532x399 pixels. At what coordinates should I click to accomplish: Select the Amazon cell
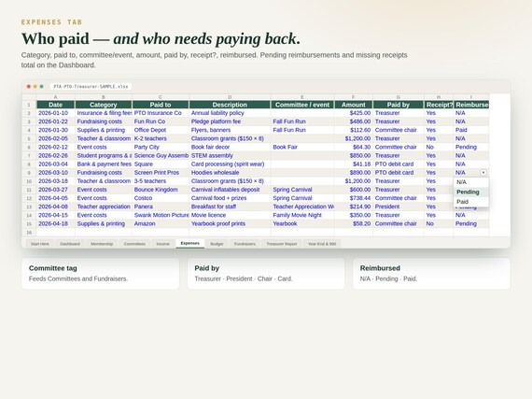(x=161, y=223)
